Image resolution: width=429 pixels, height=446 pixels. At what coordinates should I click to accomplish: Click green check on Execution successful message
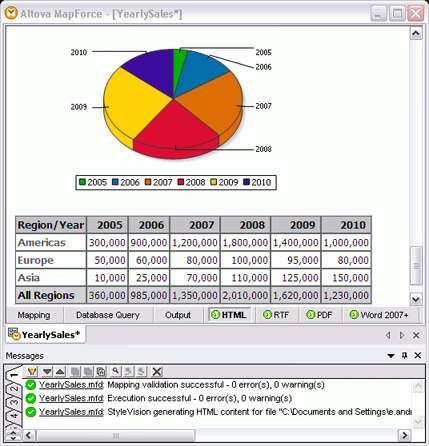point(31,398)
